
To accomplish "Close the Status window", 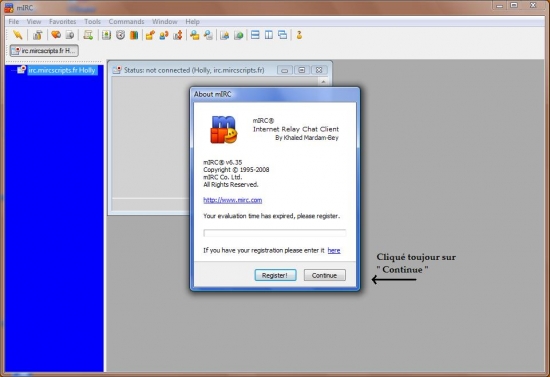I will [319, 70].
